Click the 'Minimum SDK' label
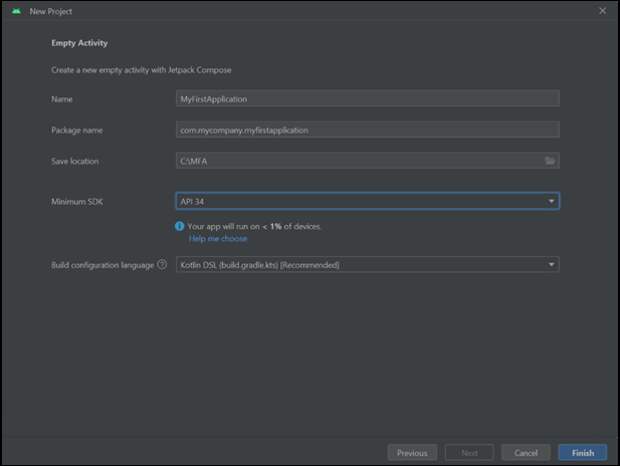This screenshot has width=620, height=466. [x=77, y=202]
